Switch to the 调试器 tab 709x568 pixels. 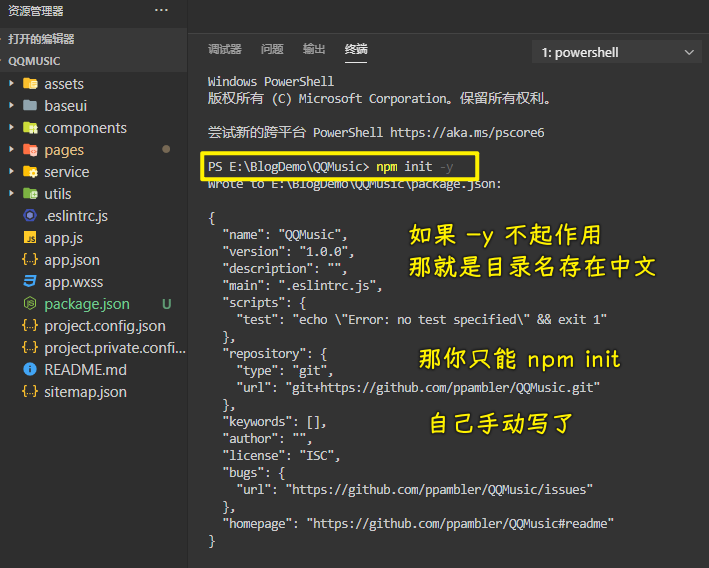225,49
